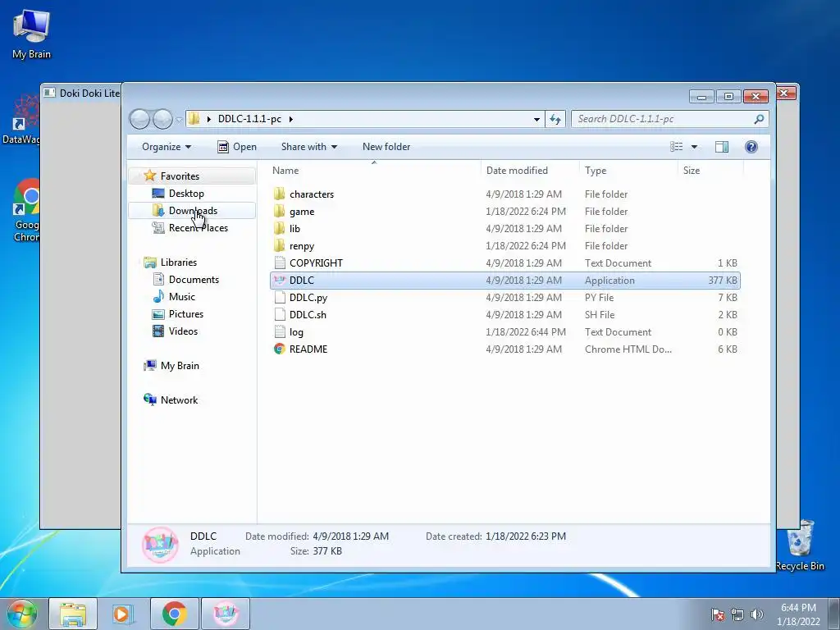Toggle the preview pane button

tap(722, 147)
